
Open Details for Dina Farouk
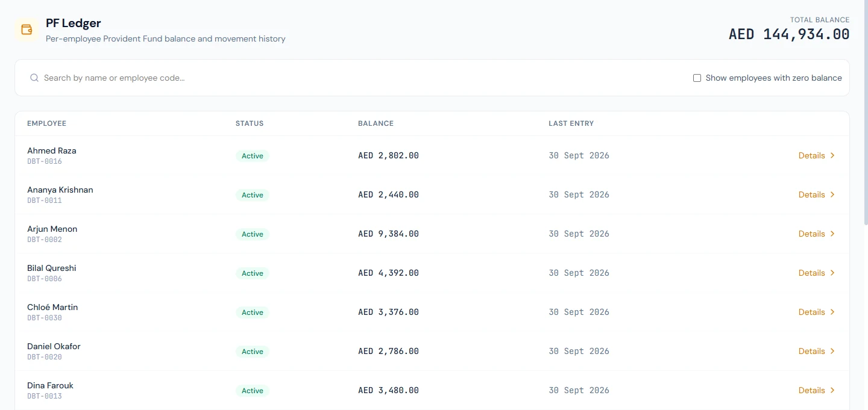pos(817,390)
